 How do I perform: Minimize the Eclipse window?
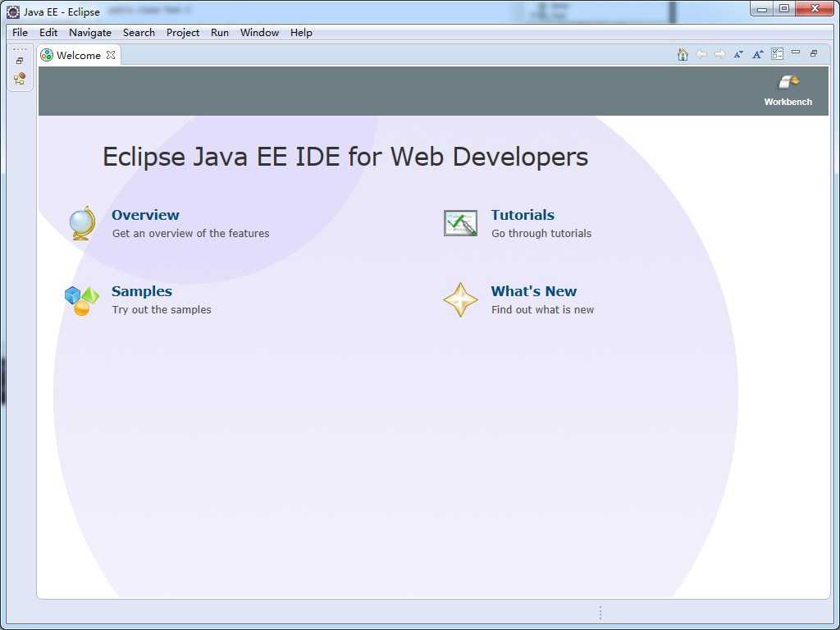(762, 8)
